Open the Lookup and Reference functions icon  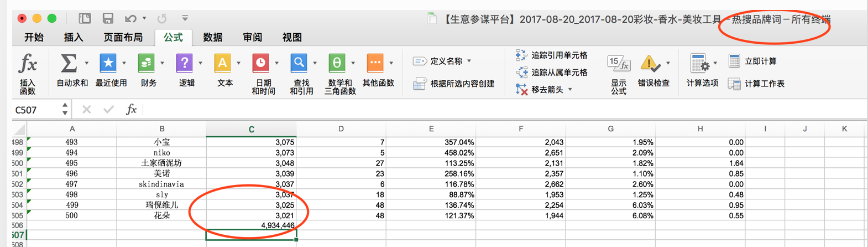point(299,63)
